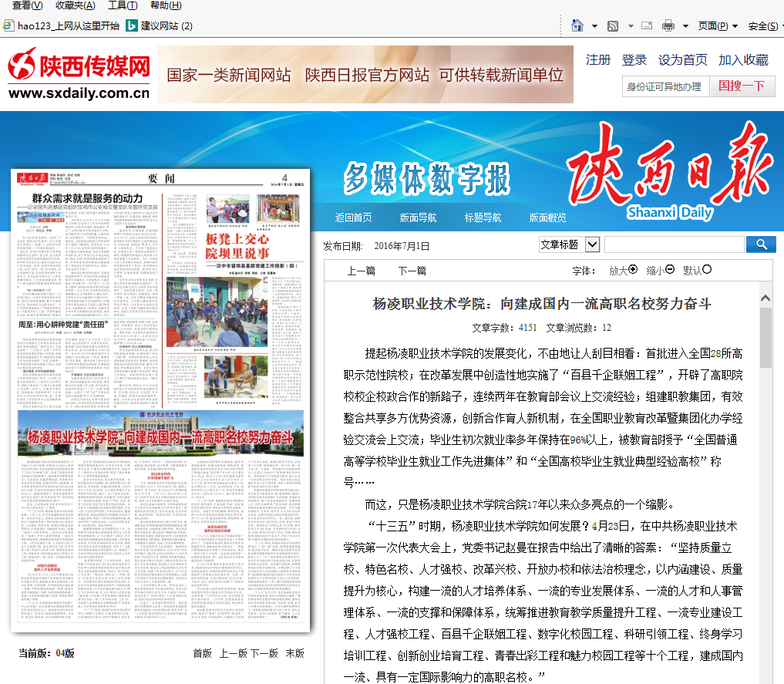Open the 文章标题 search type dropdown
This screenshot has width=784, height=684.
tap(592, 244)
